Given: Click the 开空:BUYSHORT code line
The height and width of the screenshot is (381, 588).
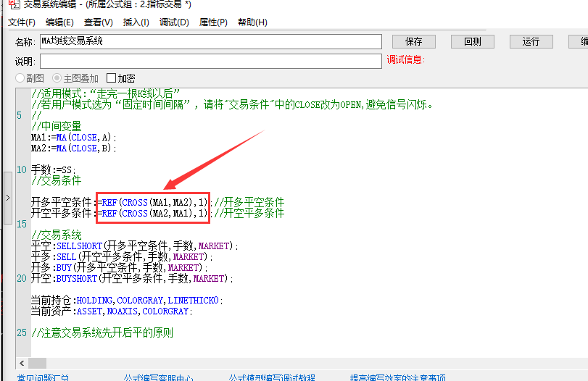Looking at the screenshot, I should [x=132, y=278].
